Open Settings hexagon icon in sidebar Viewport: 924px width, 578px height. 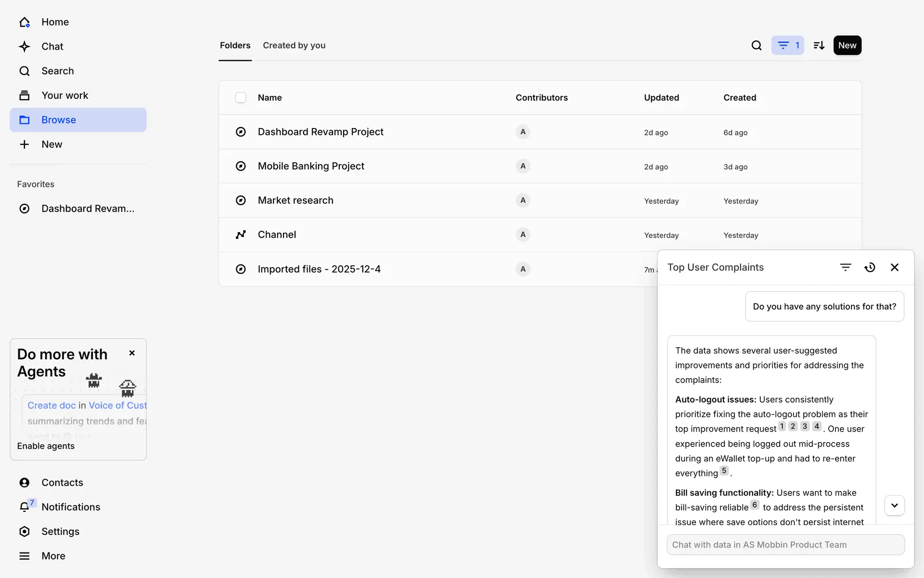[25, 531]
